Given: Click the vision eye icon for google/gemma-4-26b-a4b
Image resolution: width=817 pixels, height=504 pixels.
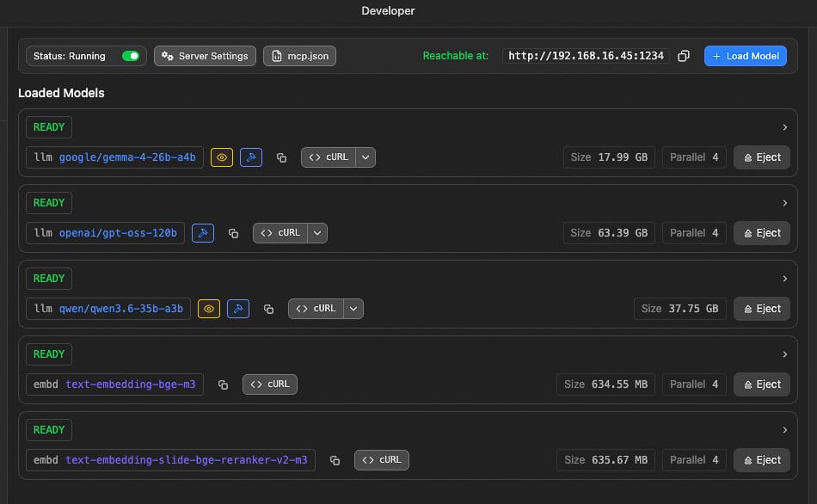Looking at the screenshot, I should point(221,157).
